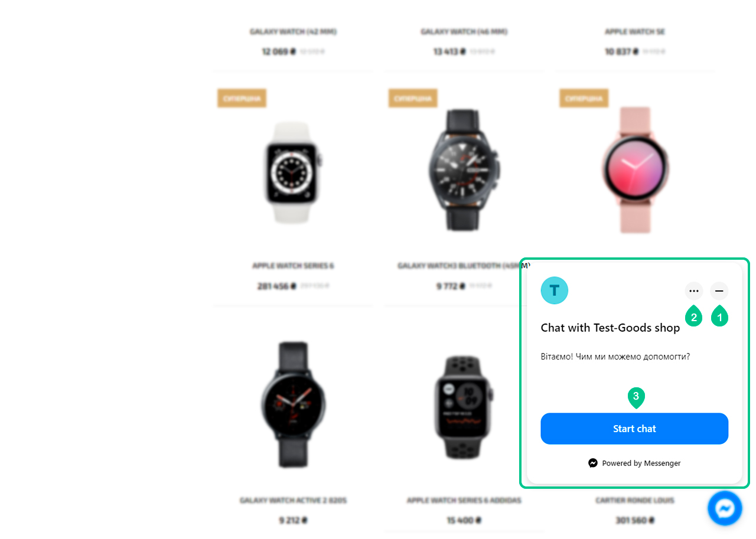Click the Messenger logo next to Powered by

pos(593,463)
